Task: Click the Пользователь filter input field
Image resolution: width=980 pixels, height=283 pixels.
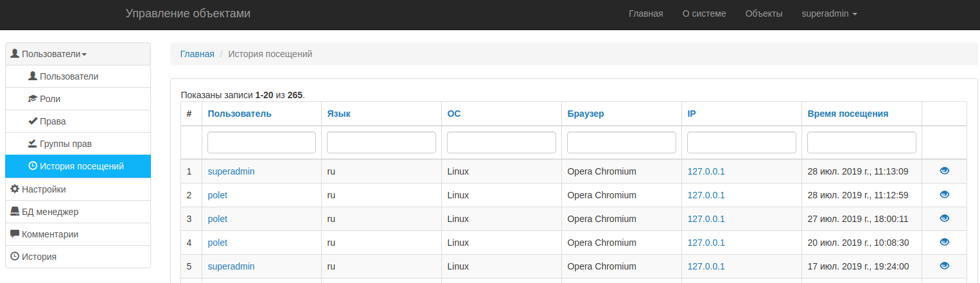Action: 261,142
